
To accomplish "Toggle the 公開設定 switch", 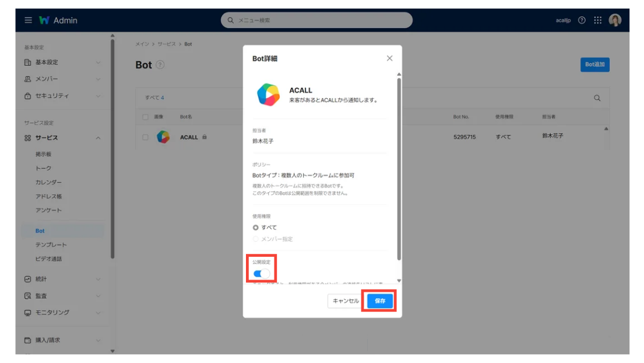I will coord(262,273).
